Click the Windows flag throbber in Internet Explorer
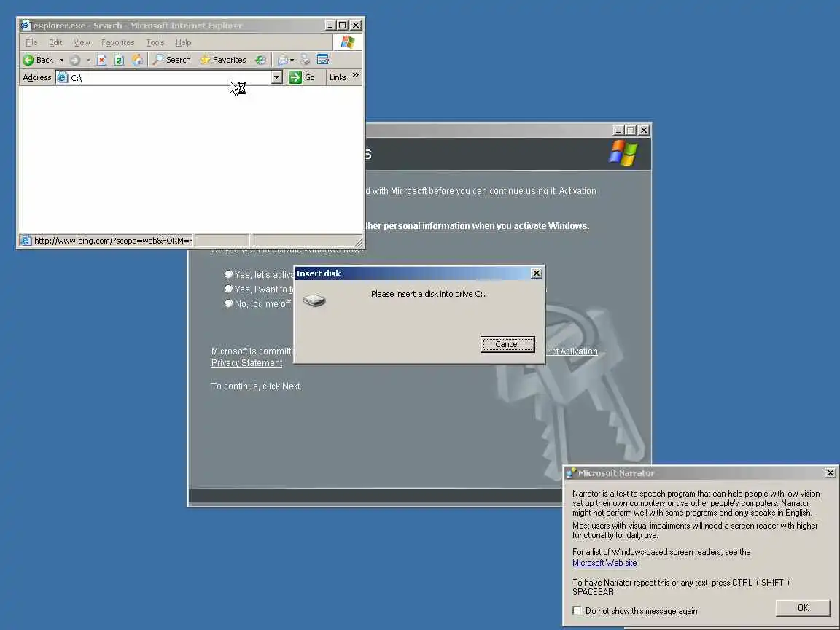840x630 pixels. click(x=348, y=42)
